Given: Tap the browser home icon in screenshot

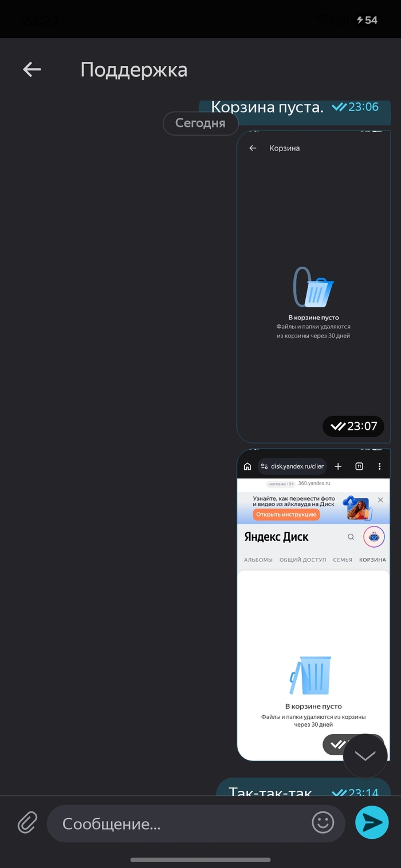Looking at the screenshot, I should pos(247,466).
